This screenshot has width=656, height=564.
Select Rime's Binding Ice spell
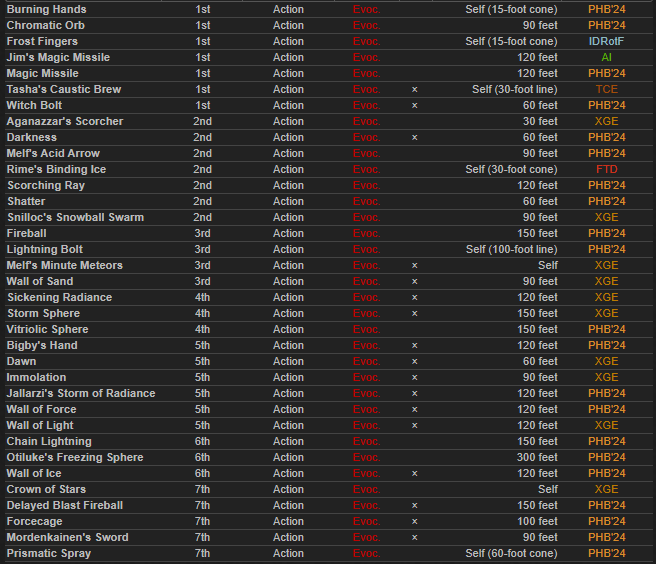pyautogui.click(x=328, y=169)
